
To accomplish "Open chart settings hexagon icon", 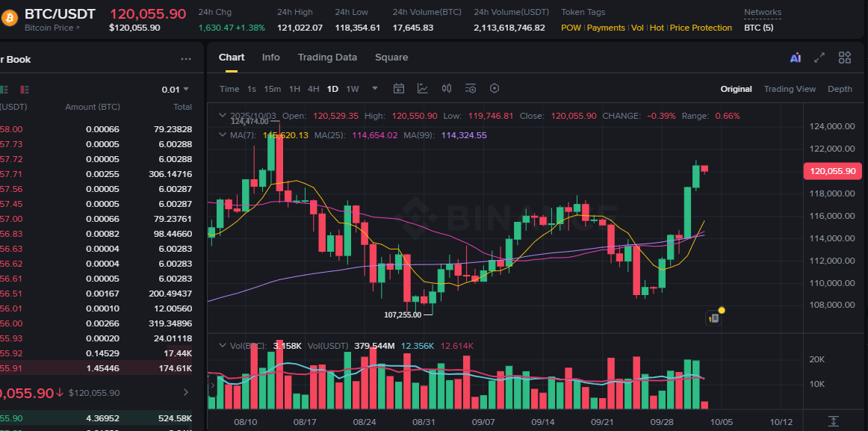I will click(x=495, y=88).
